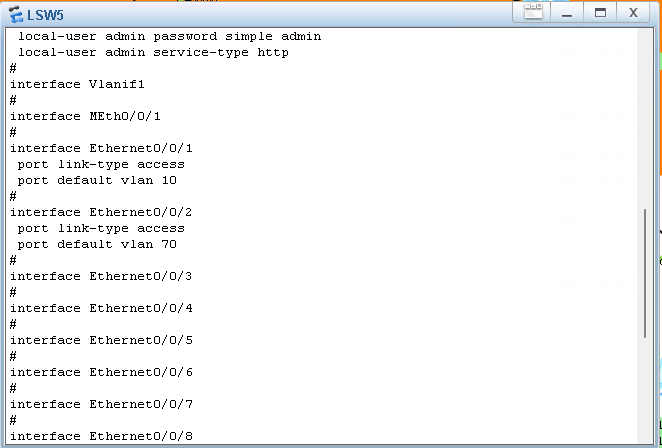
Task: Click the dock window icon left of minimize
Action: coord(534,13)
